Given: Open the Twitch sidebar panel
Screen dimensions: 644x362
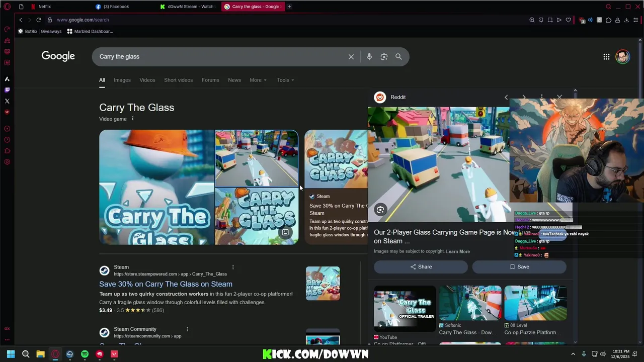Looking at the screenshot, I should pos(7,90).
